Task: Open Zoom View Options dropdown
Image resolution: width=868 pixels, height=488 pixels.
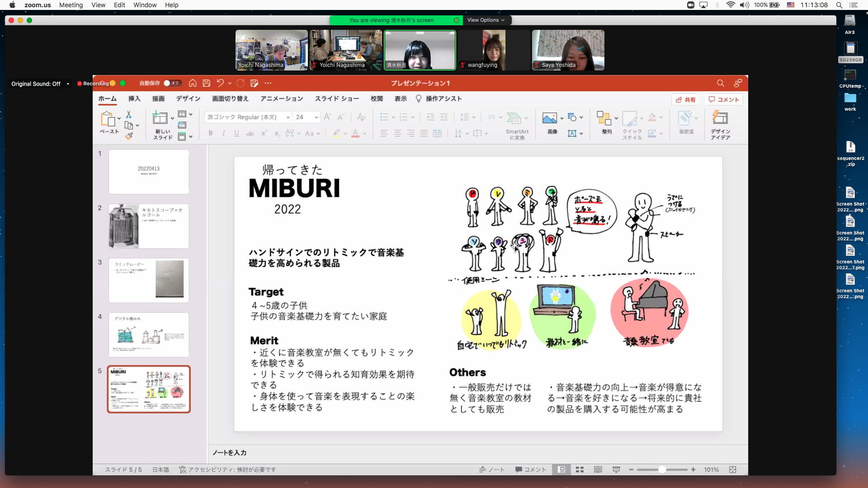Action: coord(486,20)
